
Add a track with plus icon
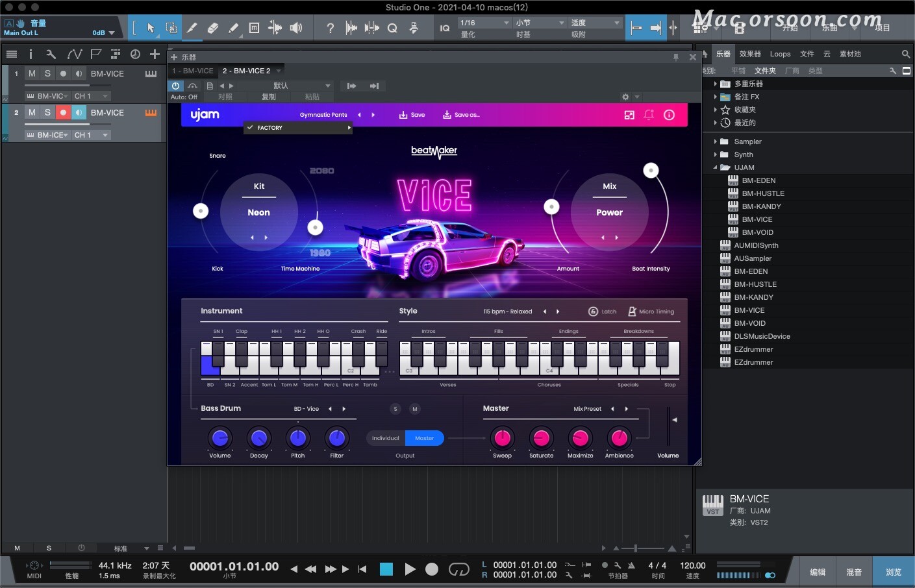point(155,55)
